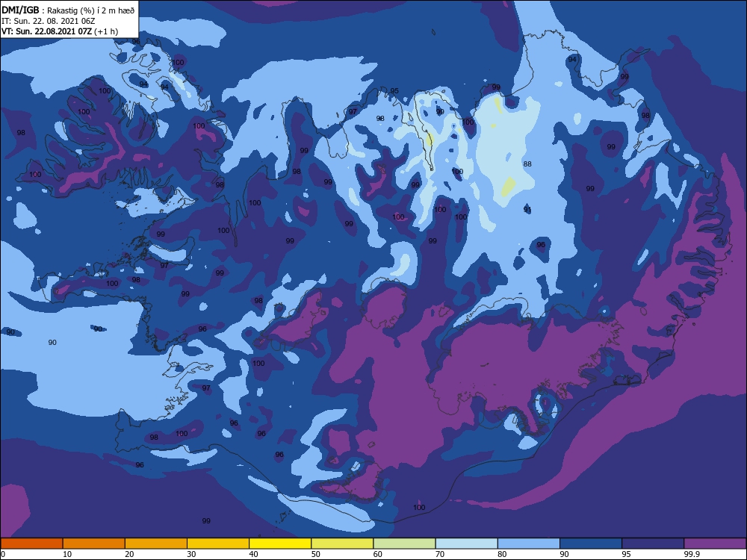Select the dark indigo 95–99.9 legend swatch
Screen dimensions: 747x560
point(653,544)
